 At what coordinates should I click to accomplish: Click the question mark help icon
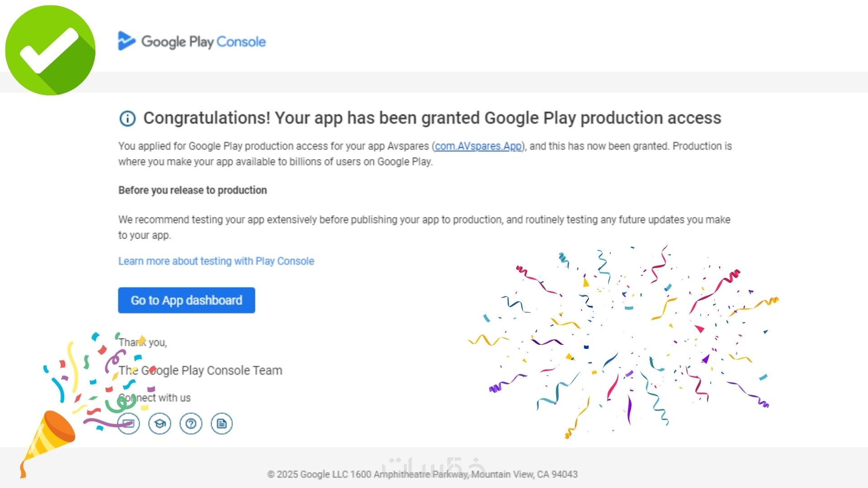[x=191, y=424]
